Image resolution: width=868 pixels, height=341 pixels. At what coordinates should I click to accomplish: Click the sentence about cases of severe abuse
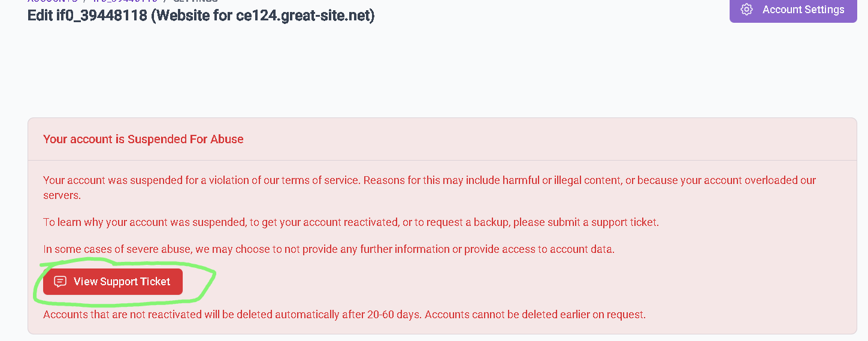[329, 249]
